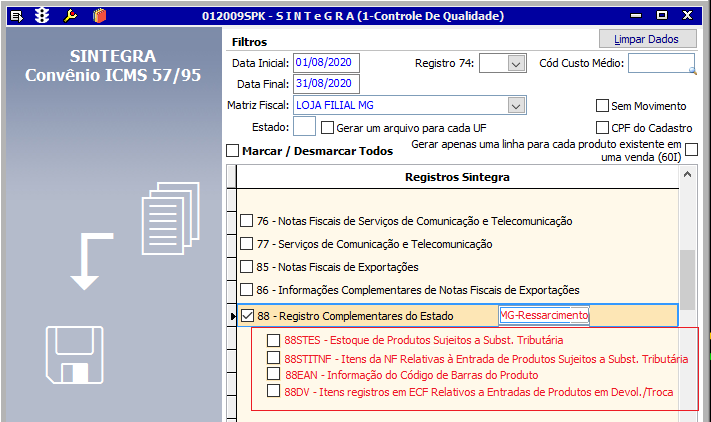
Task: Click the orange book icon in title bar
Action: 99,16
